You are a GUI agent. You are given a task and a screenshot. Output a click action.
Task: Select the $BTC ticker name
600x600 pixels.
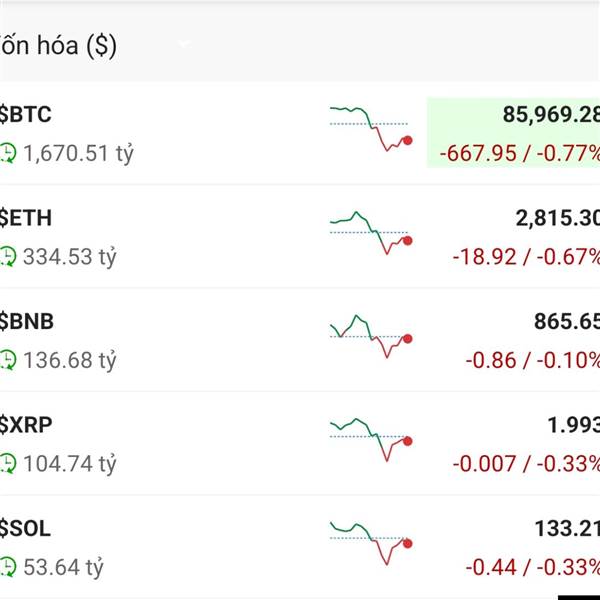coord(26,114)
